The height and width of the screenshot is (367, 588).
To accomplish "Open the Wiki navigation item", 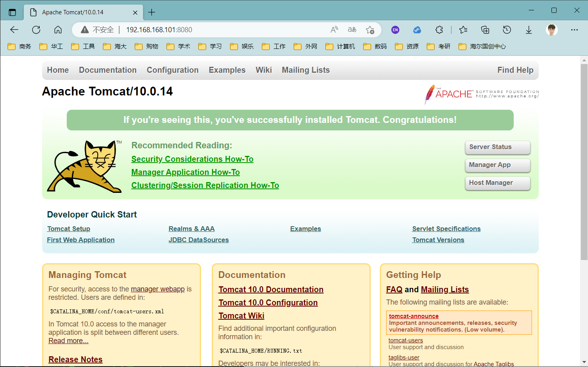I will pos(264,70).
